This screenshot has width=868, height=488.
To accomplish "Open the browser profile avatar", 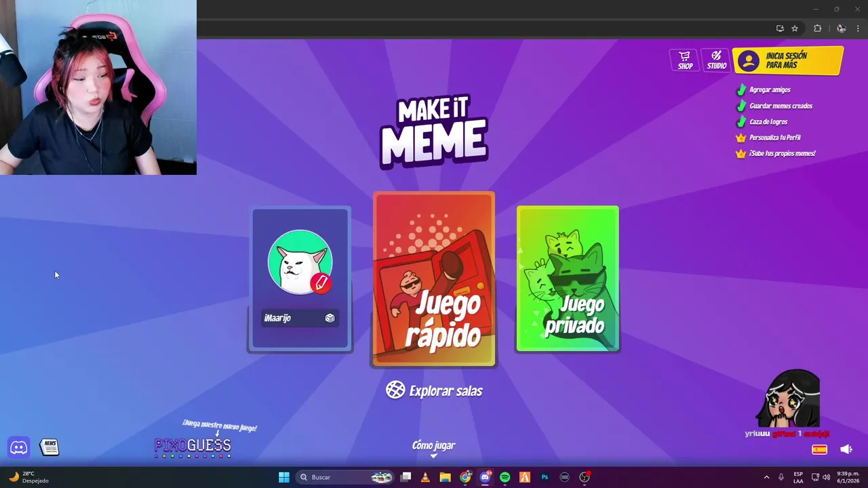I will click(841, 28).
